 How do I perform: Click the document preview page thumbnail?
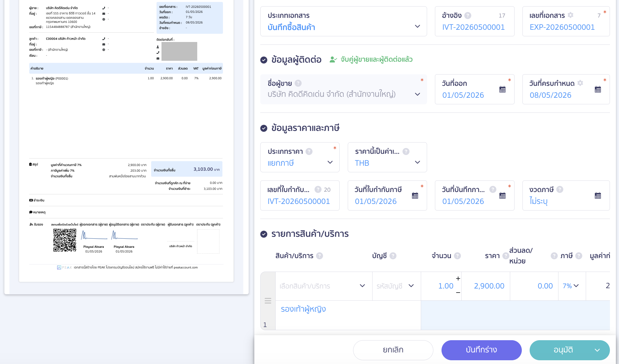(126, 141)
